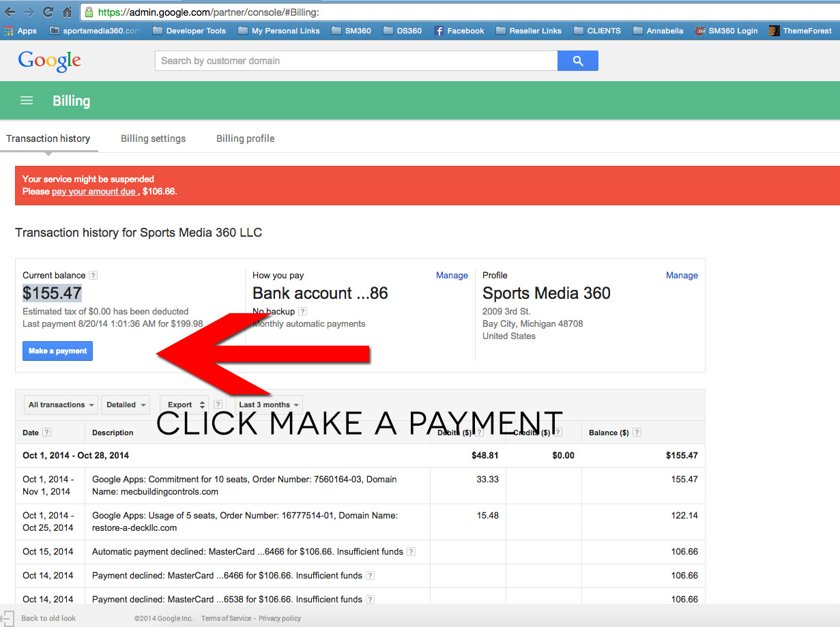Open the My Personal Links folder

(x=279, y=31)
